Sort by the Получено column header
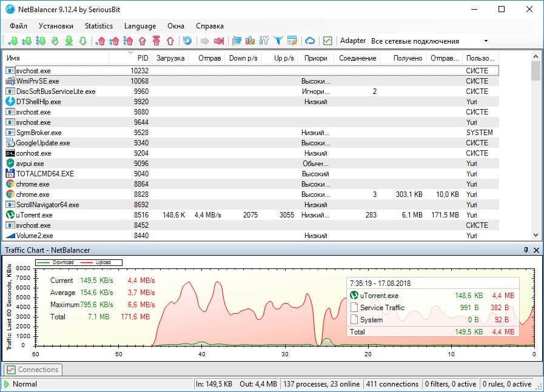This screenshot has height=392, width=544. click(x=403, y=58)
